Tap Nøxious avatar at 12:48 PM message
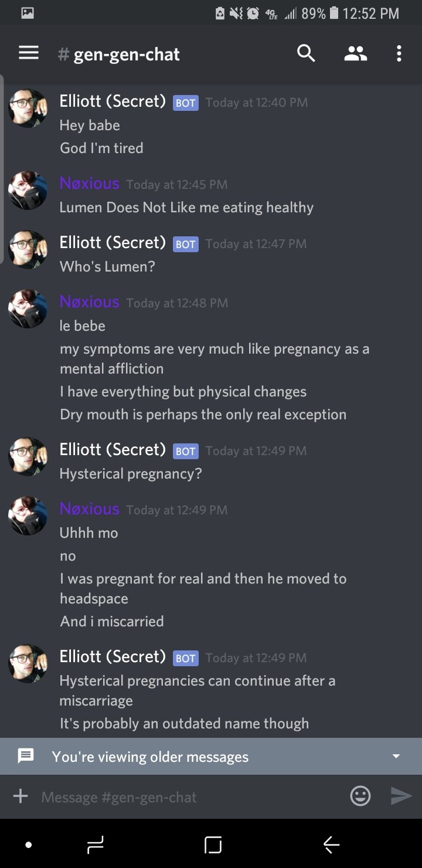This screenshot has width=422, height=868. click(28, 309)
